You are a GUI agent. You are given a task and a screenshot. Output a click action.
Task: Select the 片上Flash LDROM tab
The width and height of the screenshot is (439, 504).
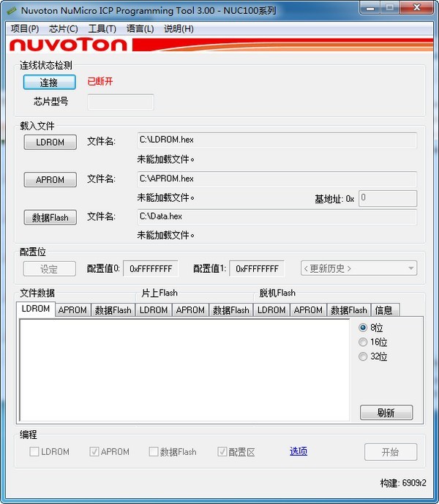pyautogui.click(x=154, y=310)
